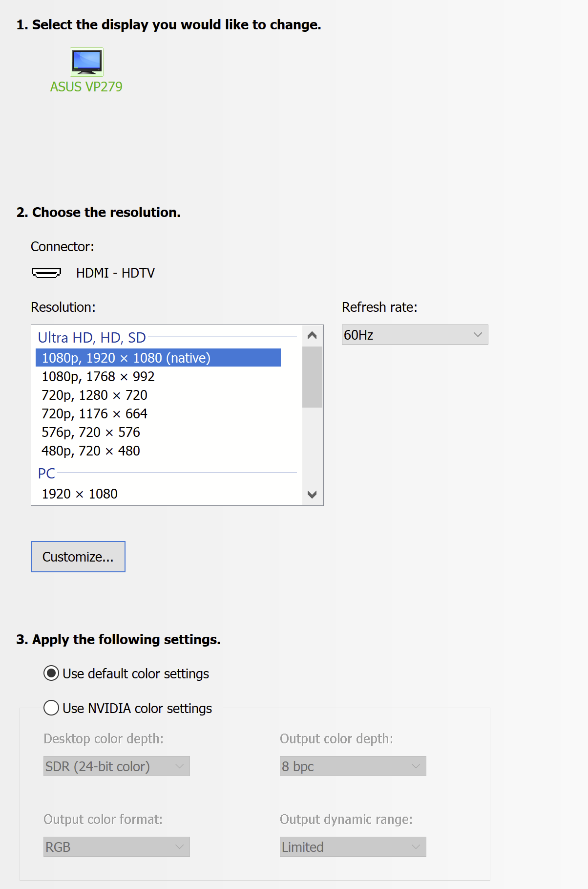Click the Customize... button
Viewport: 588px width, 889px height.
[x=78, y=557]
